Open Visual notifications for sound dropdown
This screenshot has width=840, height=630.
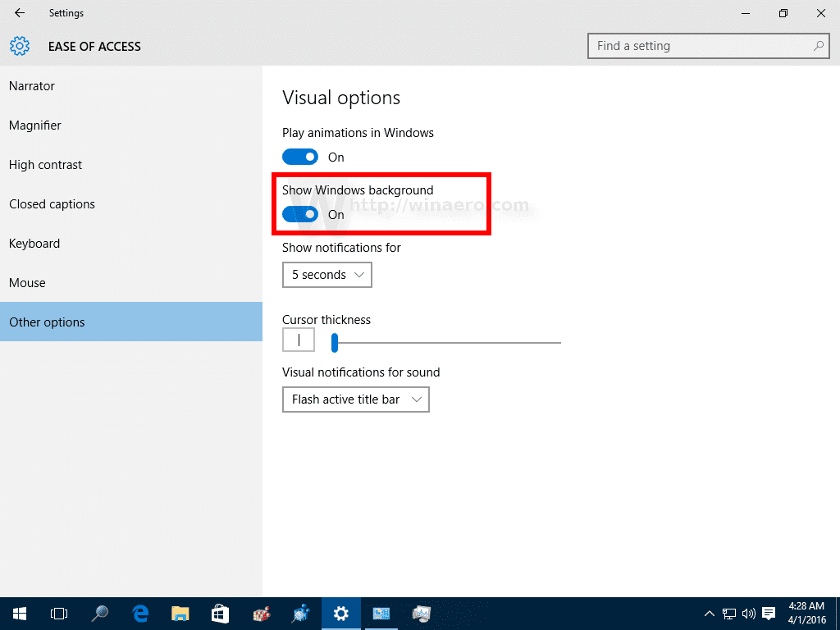pyautogui.click(x=356, y=399)
